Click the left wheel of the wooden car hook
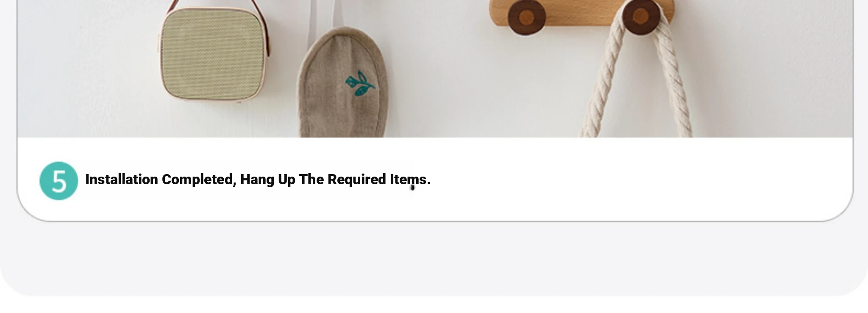The image size is (868, 313). click(526, 17)
